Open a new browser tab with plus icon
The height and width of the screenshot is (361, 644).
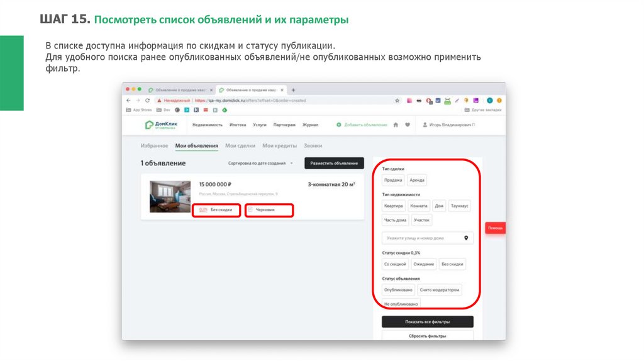click(x=293, y=90)
